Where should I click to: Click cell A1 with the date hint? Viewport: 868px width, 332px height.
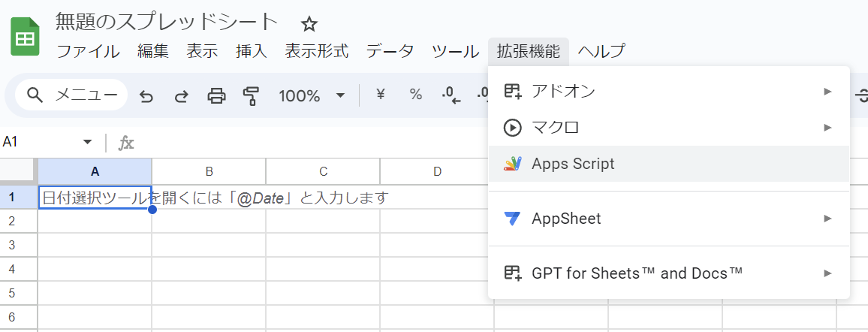[95, 198]
